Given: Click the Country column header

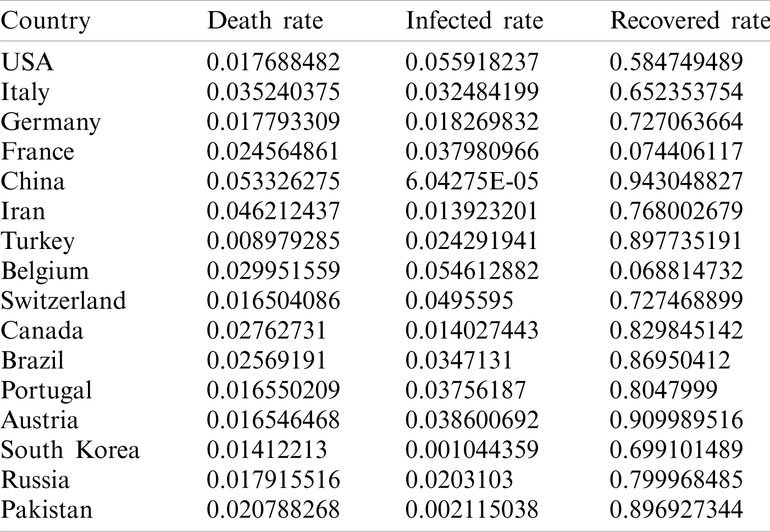Looking at the screenshot, I should [45, 21].
